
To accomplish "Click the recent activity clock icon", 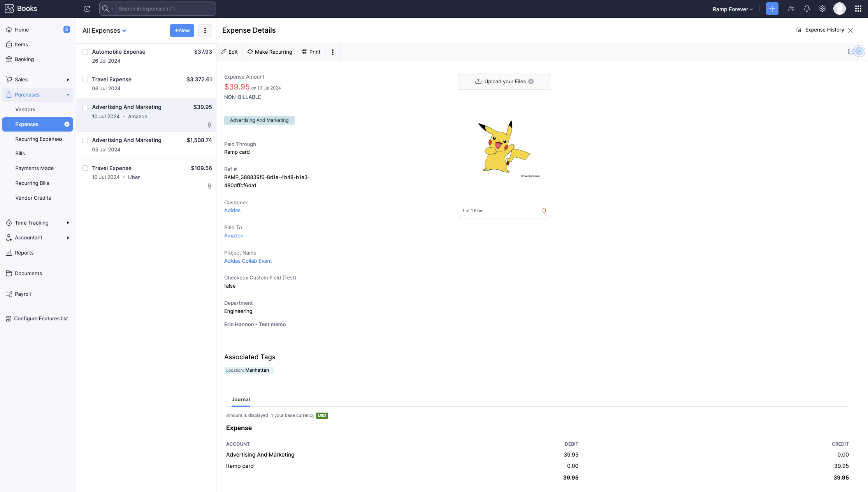I will coord(87,9).
